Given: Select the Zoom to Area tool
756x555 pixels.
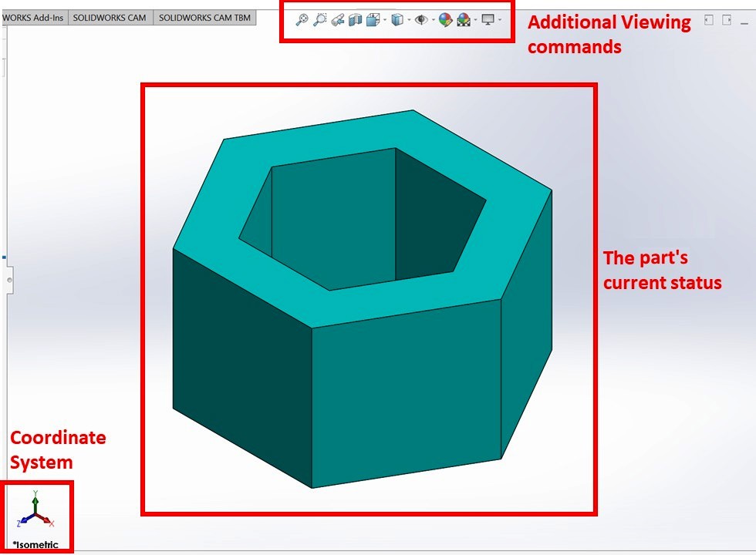Looking at the screenshot, I should [320, 20].
